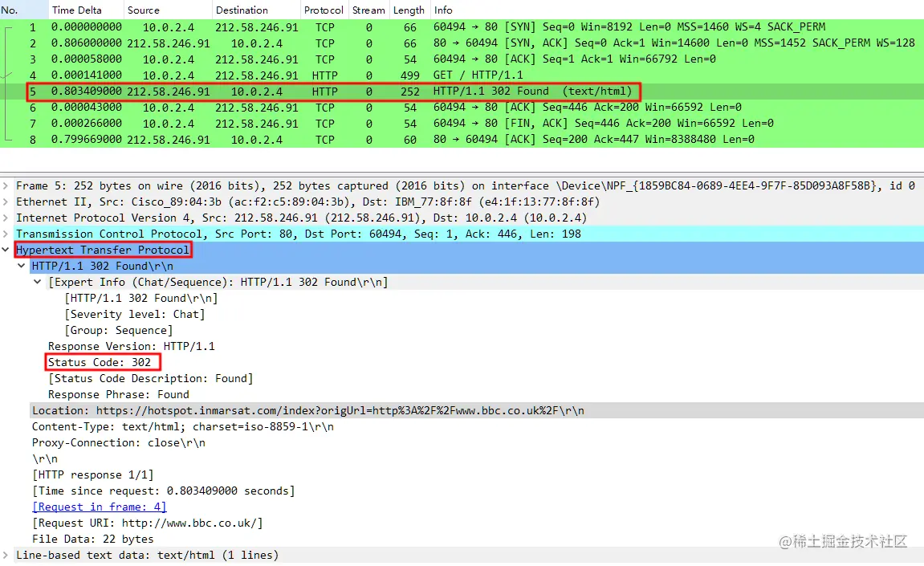924x566 pixels.
Task: Sort by the Length column header
Action: [x=409, y=10]
